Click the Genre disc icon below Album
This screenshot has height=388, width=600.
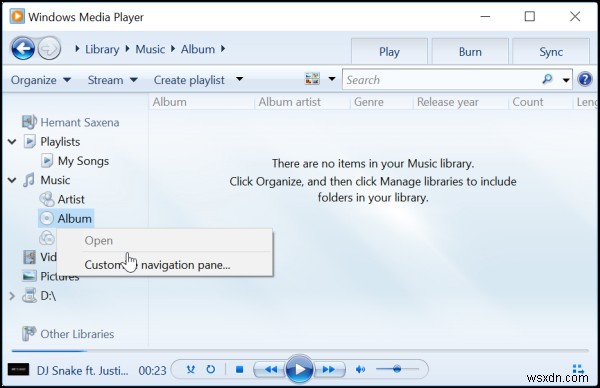click(x=47, y=238)
